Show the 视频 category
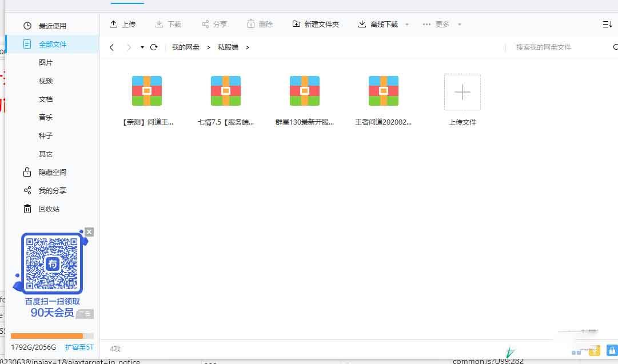 pos(46,81)
